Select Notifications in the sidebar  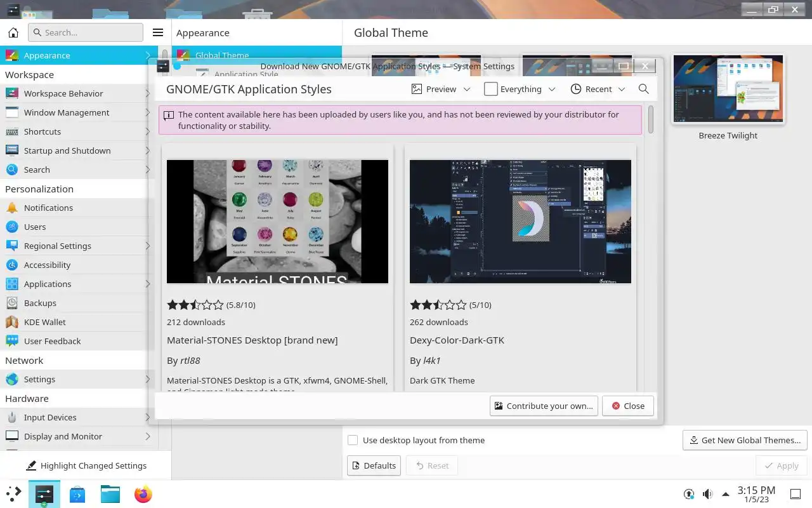pyautogui.click(x=79, y=208)
